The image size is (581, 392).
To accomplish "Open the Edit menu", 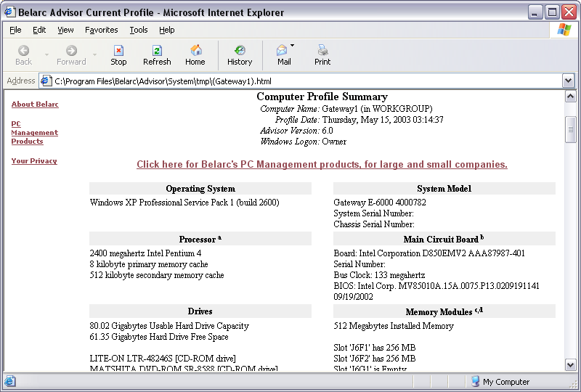I will (39, 30).
